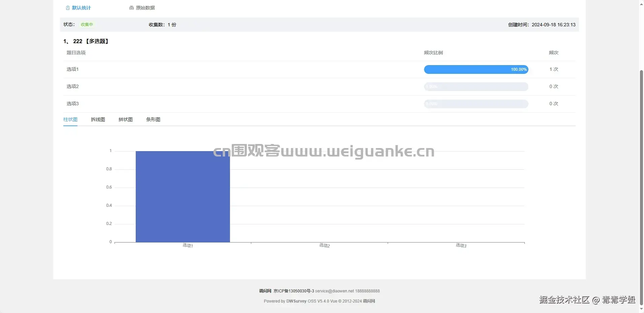Open the DWSurvey footer link
The image size is (644, 313).
(296, 301)
